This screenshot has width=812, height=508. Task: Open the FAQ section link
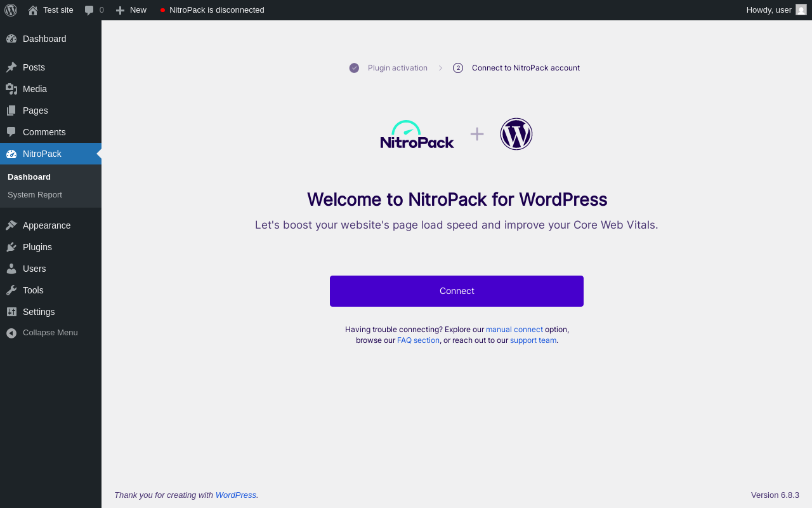tap(418, 340)
